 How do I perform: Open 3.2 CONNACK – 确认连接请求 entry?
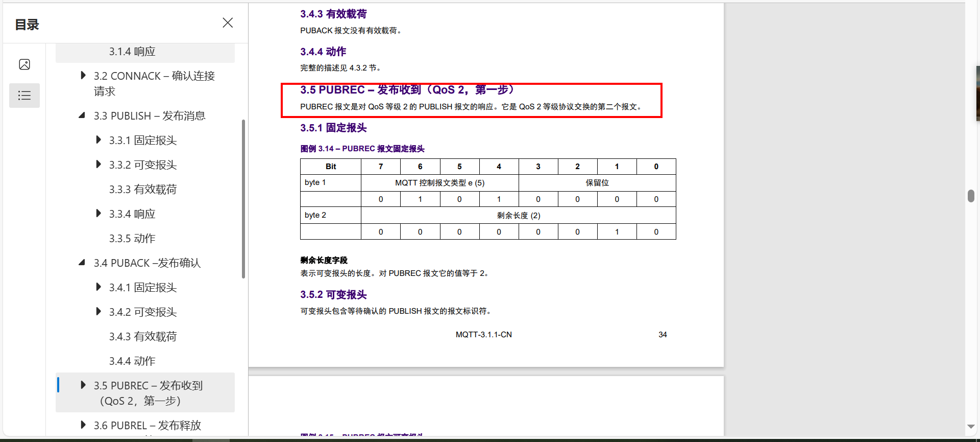pos(154,83)
